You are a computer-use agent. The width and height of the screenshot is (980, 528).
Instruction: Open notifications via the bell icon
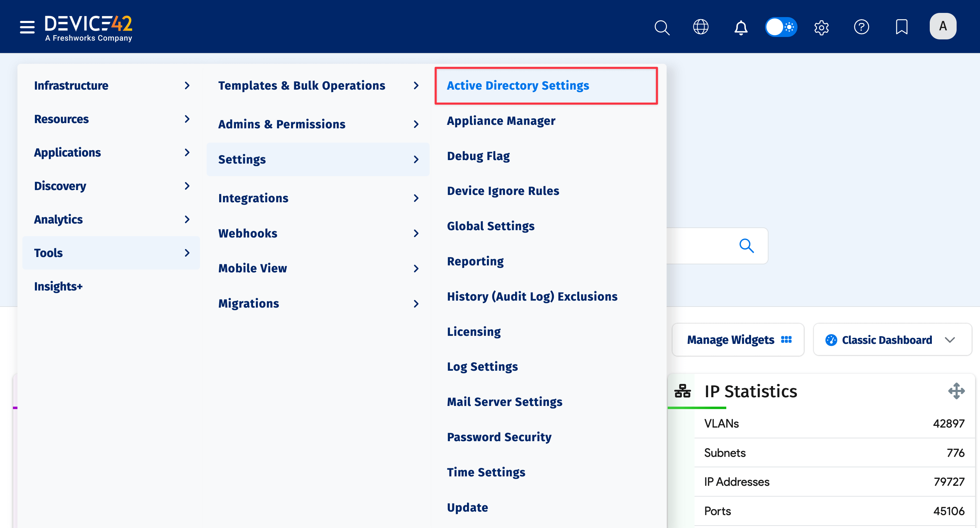741,27
